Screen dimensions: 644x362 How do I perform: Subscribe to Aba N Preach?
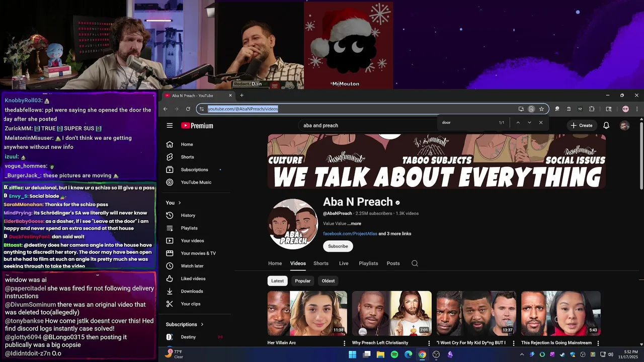(338, 246)
